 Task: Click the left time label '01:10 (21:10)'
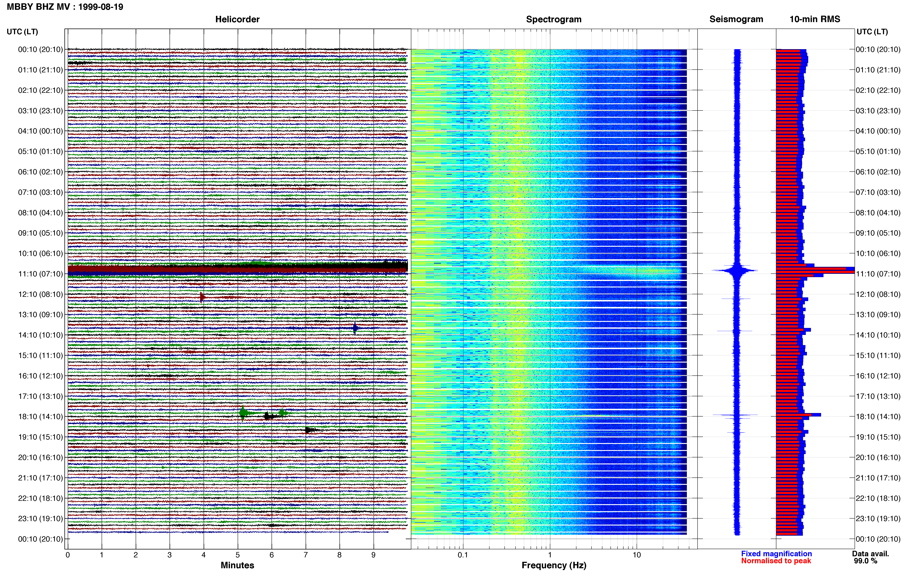point(41,70)
